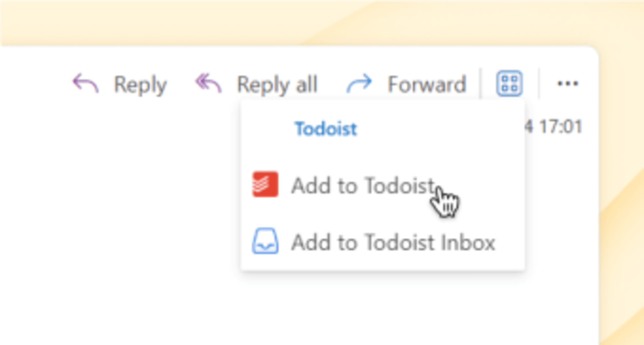
Task: Click the Reply arrow icon
Action: 86,83
